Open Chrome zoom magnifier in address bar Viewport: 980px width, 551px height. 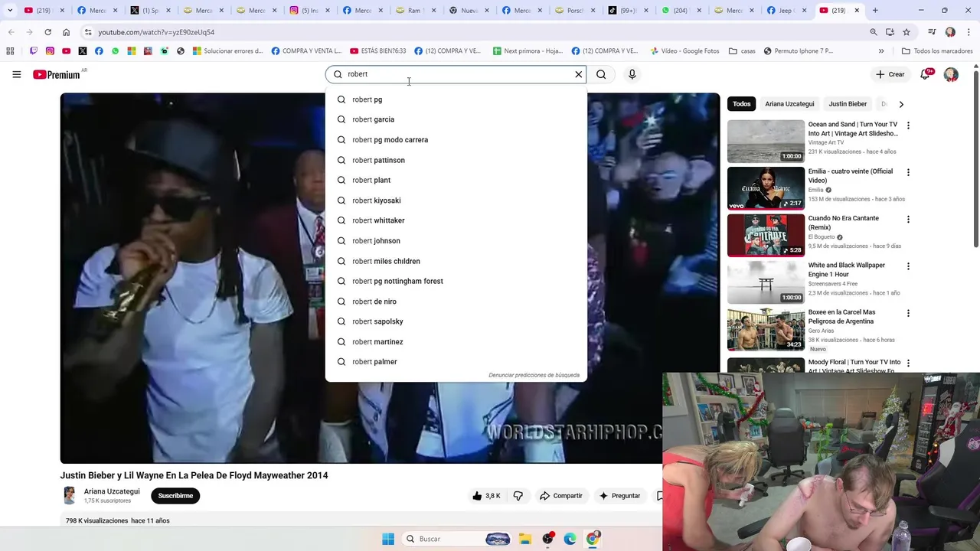click(874, 32)
